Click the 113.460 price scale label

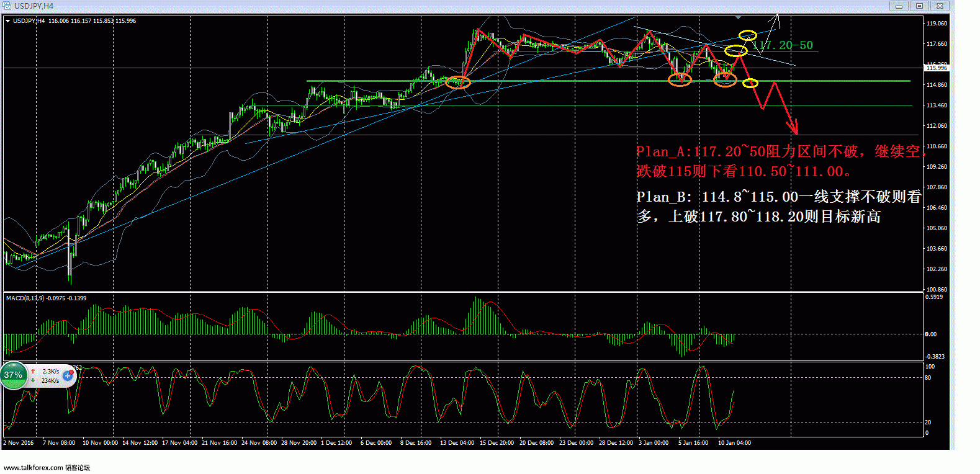(x=937, y=105)
